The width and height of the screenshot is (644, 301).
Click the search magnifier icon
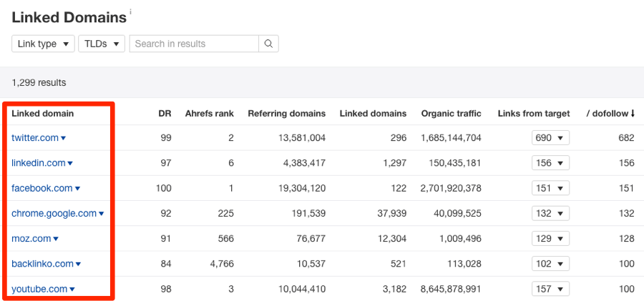pos(268,44)
